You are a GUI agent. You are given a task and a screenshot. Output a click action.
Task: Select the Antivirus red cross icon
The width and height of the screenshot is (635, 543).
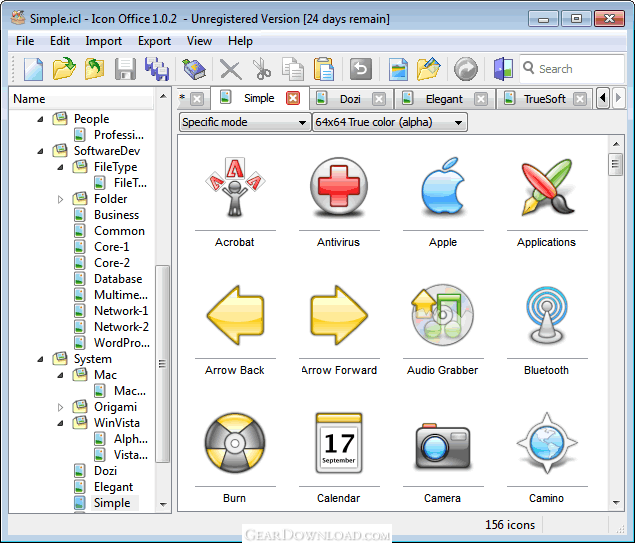(x=339, y=186)
